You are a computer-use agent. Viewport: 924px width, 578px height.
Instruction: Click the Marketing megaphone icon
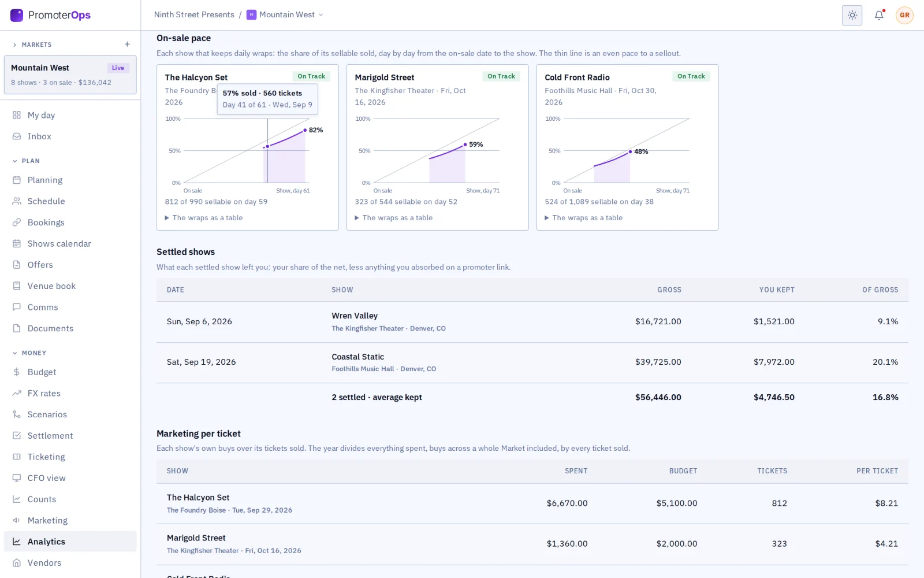pyautogui.click(x=17, y=521)
